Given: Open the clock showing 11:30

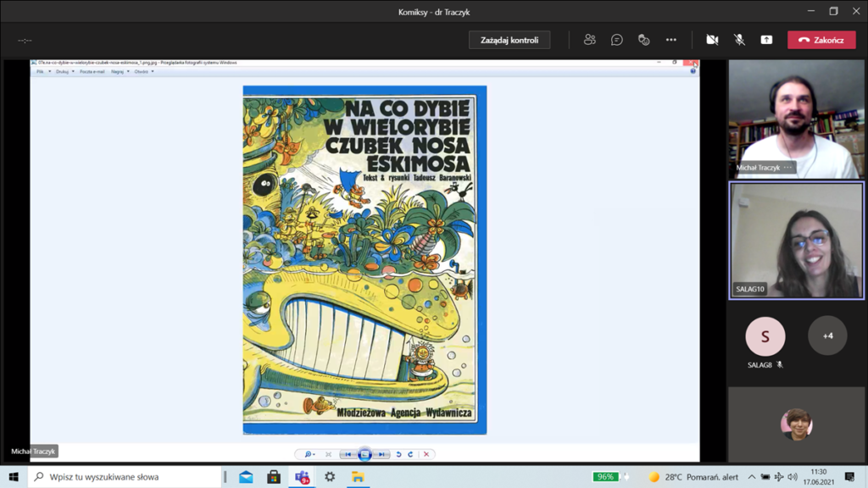Looking at the screenshot, I should [x=818, y=476].
